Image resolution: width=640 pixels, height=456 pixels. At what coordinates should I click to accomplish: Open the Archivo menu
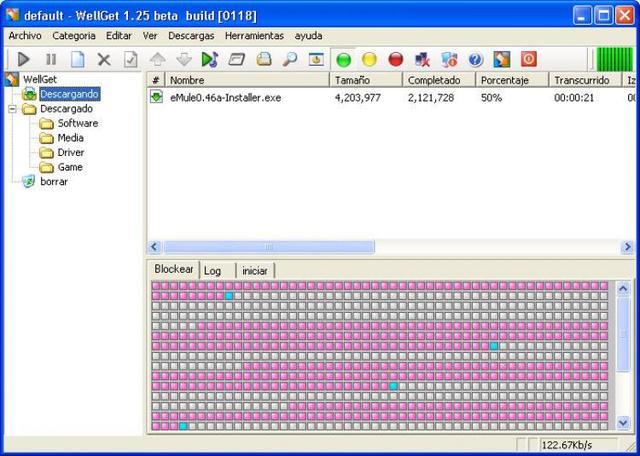click(x=25, y=36)
